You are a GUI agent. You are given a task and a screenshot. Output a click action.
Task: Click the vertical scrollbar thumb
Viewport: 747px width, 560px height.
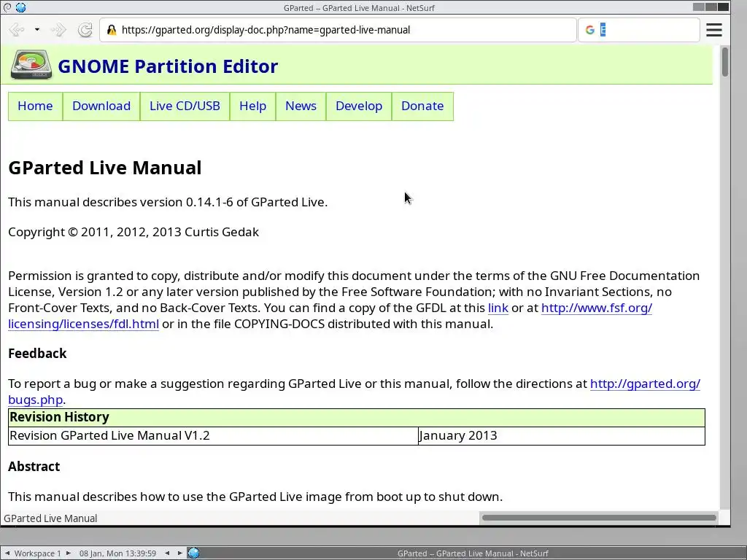click(x=725, y=62)
